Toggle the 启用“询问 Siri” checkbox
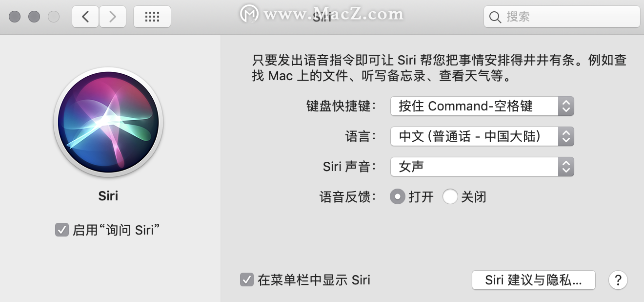The image size is (644, 302). tap(61, 230)
